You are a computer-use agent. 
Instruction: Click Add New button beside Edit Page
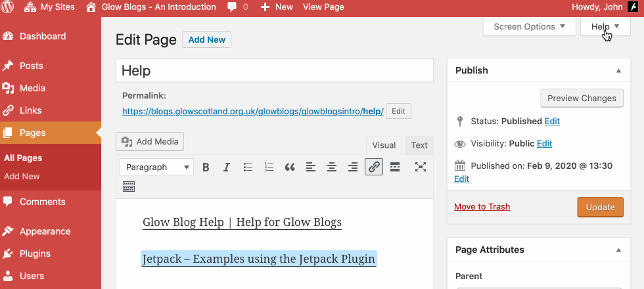[x=206, y=40]
